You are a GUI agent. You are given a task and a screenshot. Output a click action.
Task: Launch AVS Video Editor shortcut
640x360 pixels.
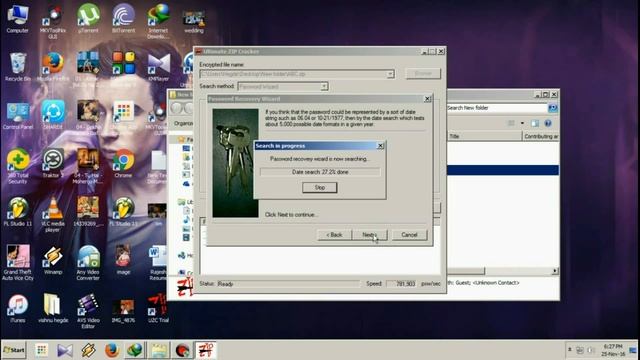click(x=88, y=311)
